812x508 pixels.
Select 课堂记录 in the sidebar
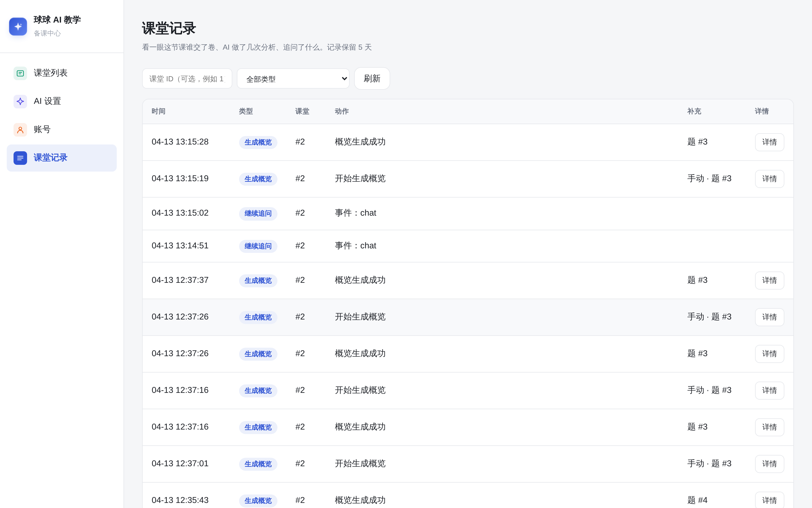62,158
